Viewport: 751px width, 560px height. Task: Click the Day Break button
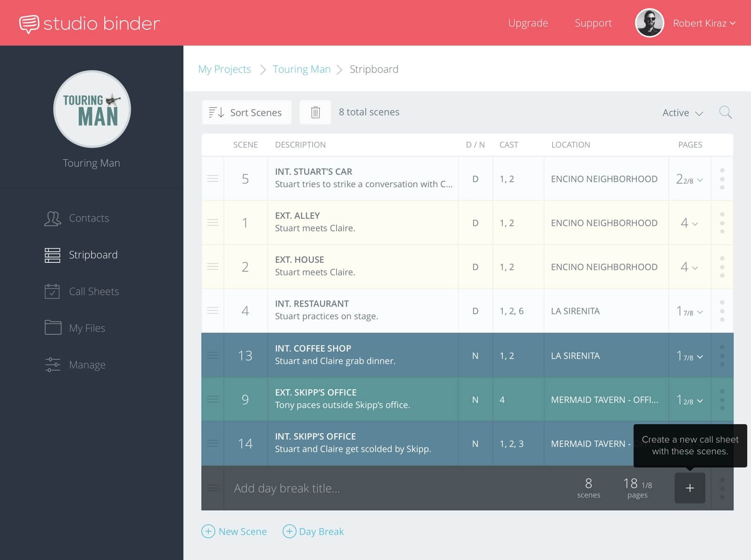313,531
